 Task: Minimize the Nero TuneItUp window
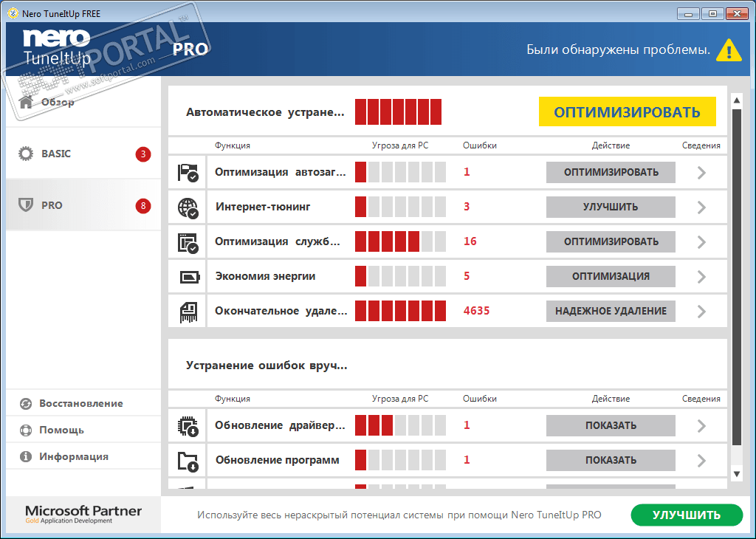[x=688, y=13]
